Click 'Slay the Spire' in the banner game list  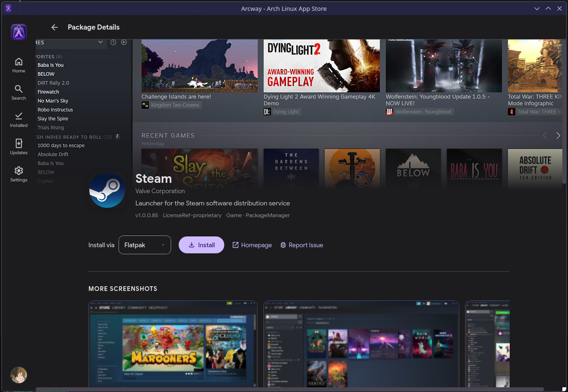pyautogui.click(x=53, y=118)
